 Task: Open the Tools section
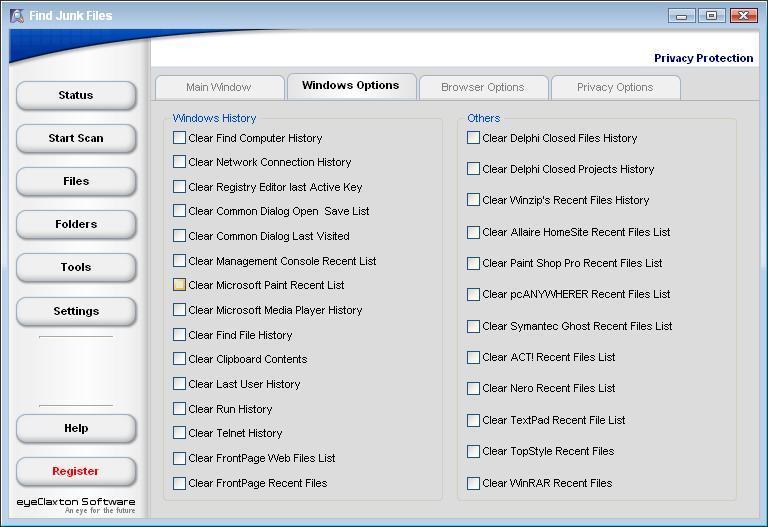[x=76, y=267]
